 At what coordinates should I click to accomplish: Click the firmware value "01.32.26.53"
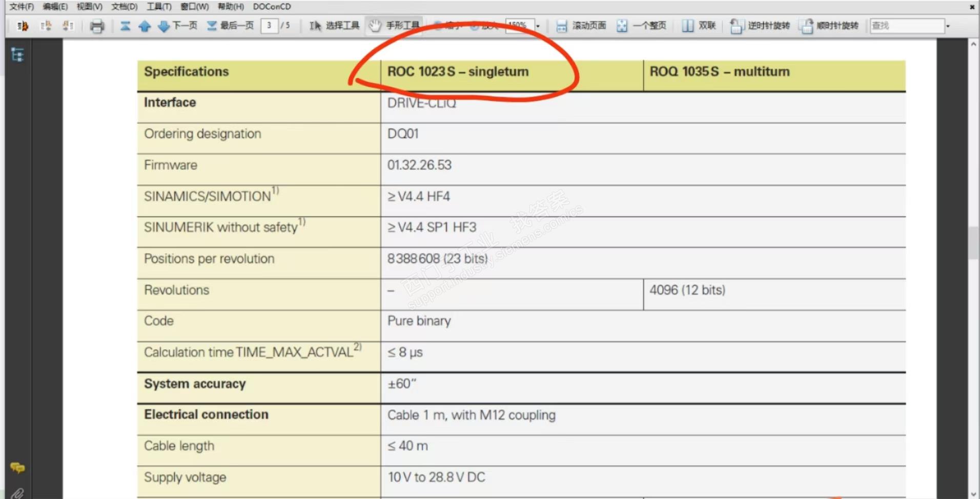419,165
